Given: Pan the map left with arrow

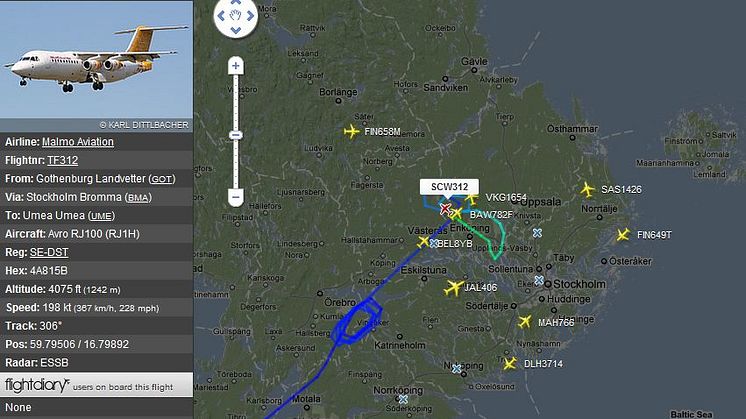Looking at the screenshot, I should (221, 16).
